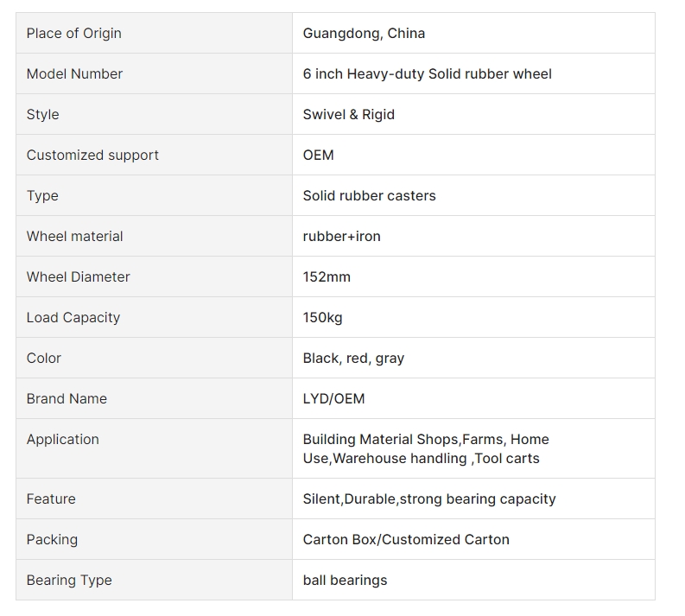Click the 'Model Number' label

74,73
